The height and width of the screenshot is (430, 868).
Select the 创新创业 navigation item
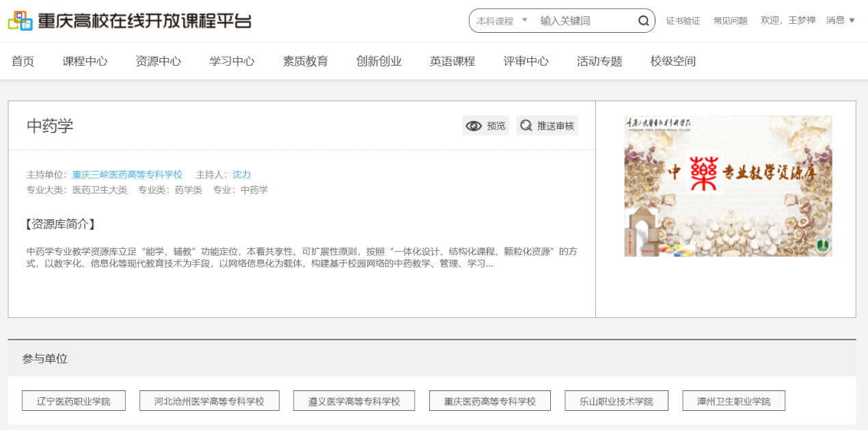(379, 62)
